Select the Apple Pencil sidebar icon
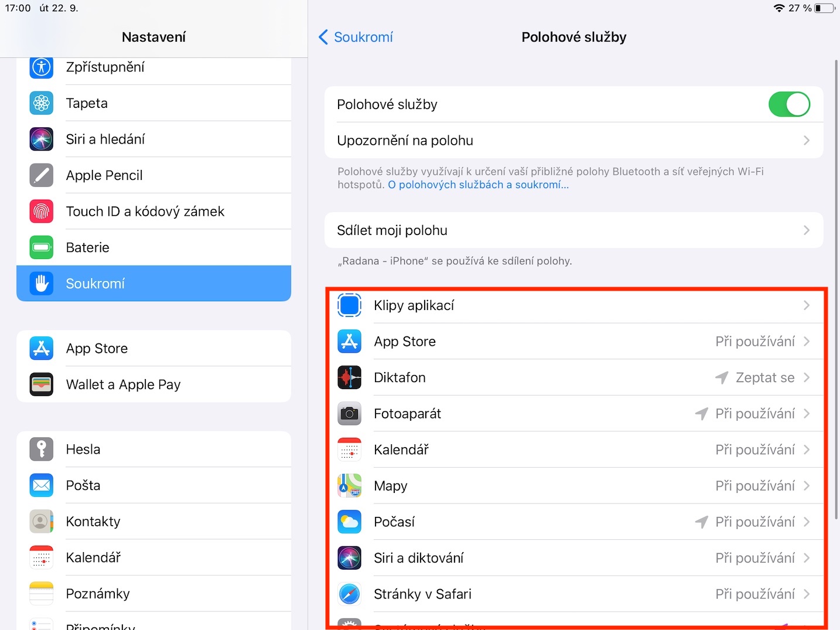The image size is (840, 630). pyautogui.click(x=42, y=175)
